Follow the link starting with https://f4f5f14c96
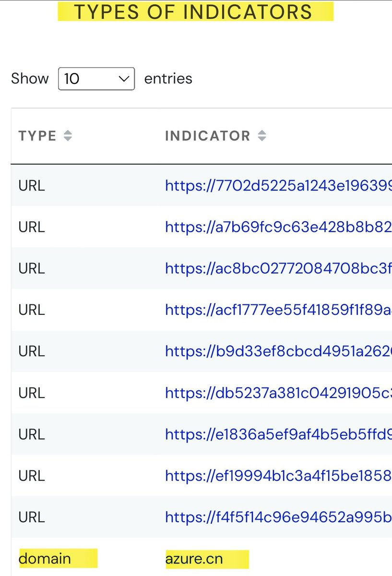 [x=278, y=517]
